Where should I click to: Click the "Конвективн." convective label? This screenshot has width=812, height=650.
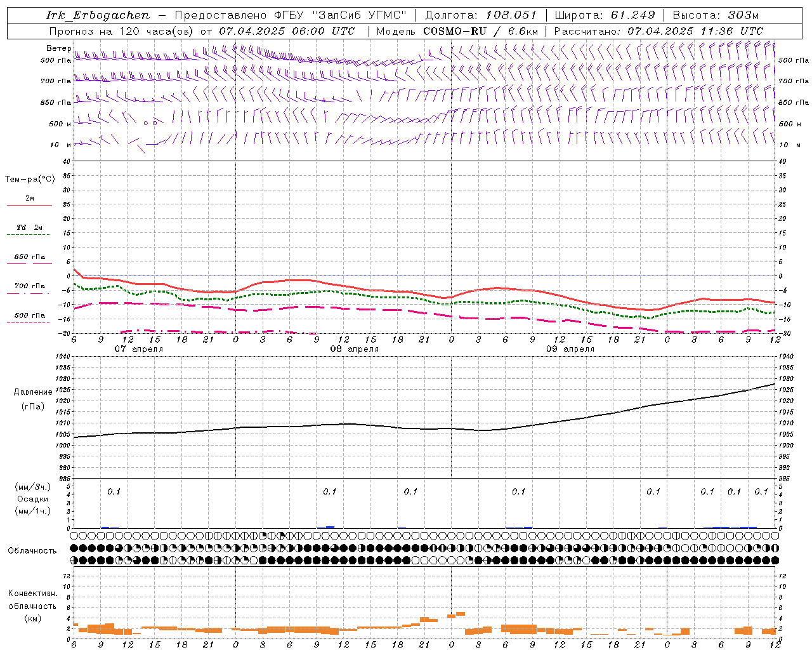point(32,594)
